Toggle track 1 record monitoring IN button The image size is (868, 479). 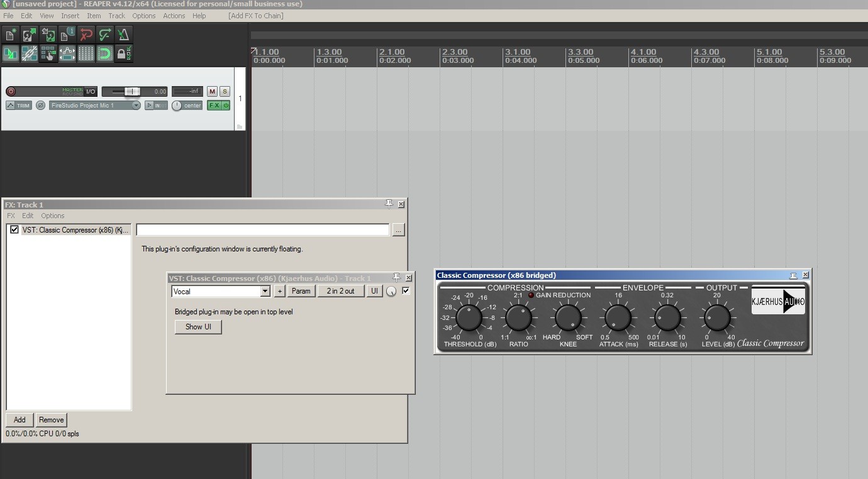pos(157,106)
